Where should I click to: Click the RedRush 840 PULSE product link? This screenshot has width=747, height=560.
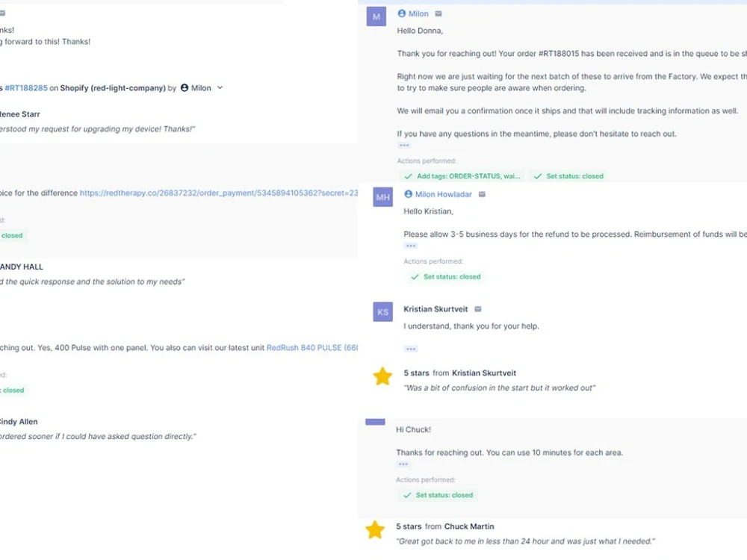[313, 347]
